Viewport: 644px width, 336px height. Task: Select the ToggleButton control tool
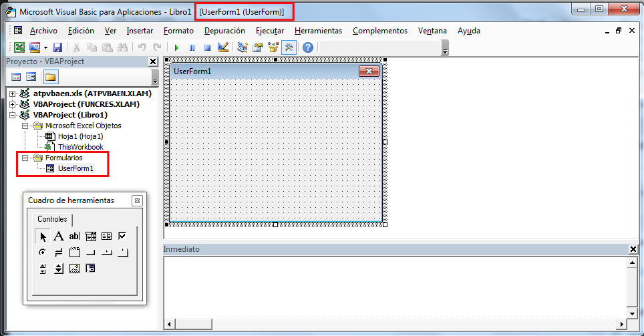coord(59,253)
